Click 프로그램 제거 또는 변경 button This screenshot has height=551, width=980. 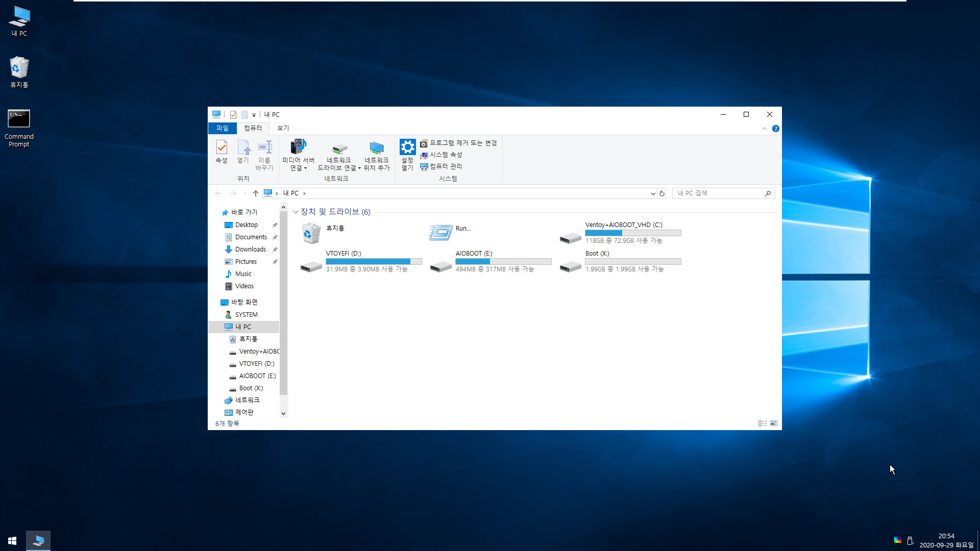[x=460, y=143]
